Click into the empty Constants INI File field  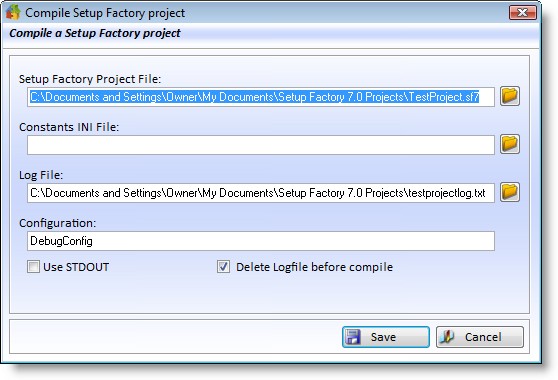point(261,145)
